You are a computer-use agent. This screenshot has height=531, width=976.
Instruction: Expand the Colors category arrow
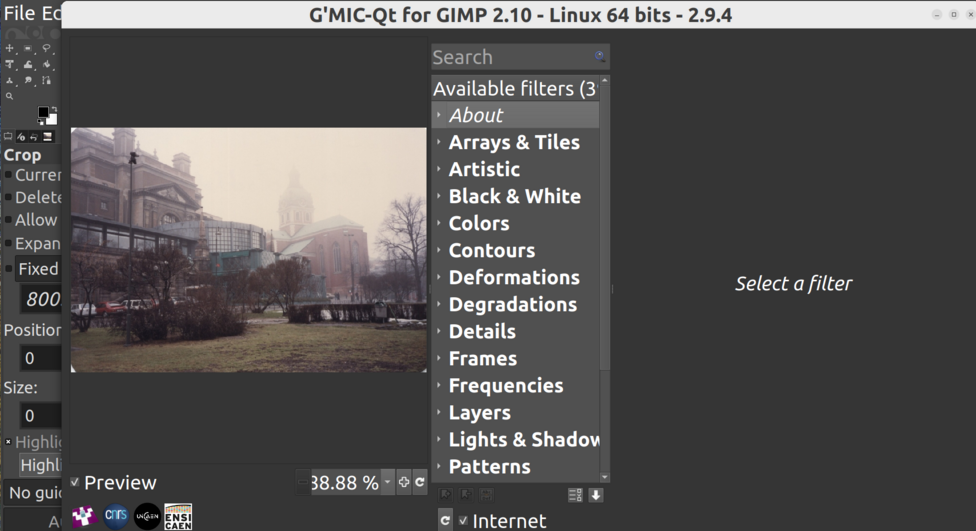point(439,223)
